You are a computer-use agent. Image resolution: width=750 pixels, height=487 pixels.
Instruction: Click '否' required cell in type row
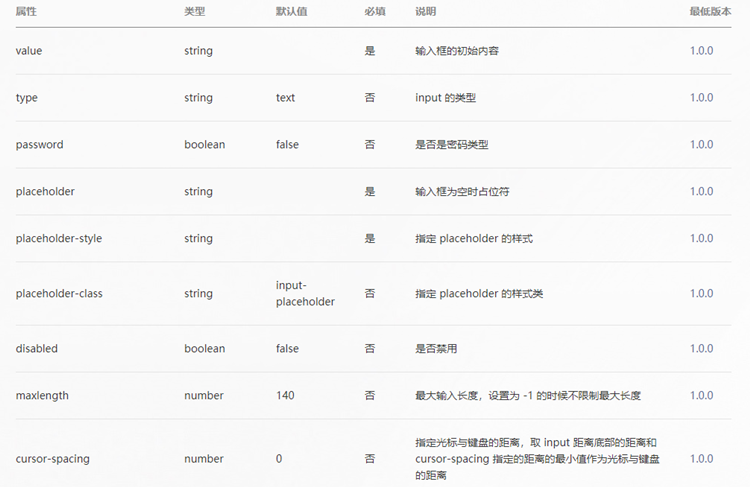[370, 98]
